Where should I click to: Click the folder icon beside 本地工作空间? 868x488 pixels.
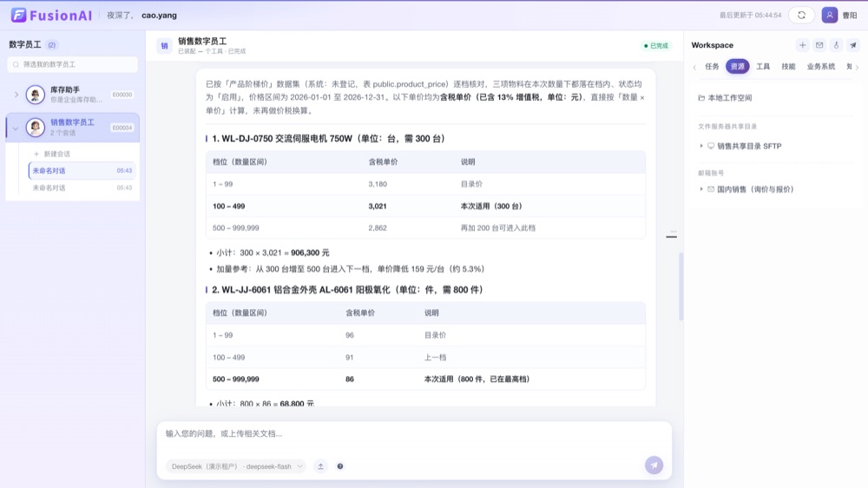701,98
